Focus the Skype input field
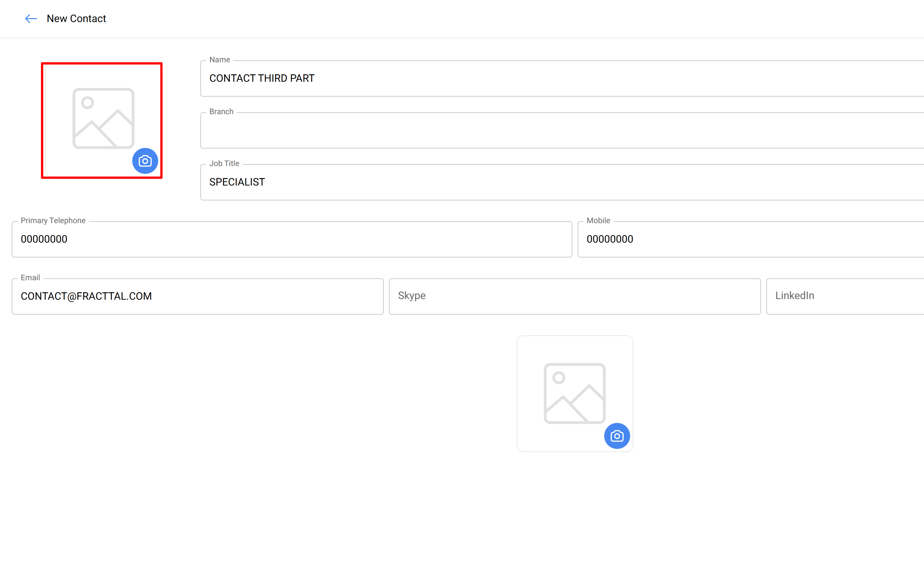924x574 pixels. [574, 296]
